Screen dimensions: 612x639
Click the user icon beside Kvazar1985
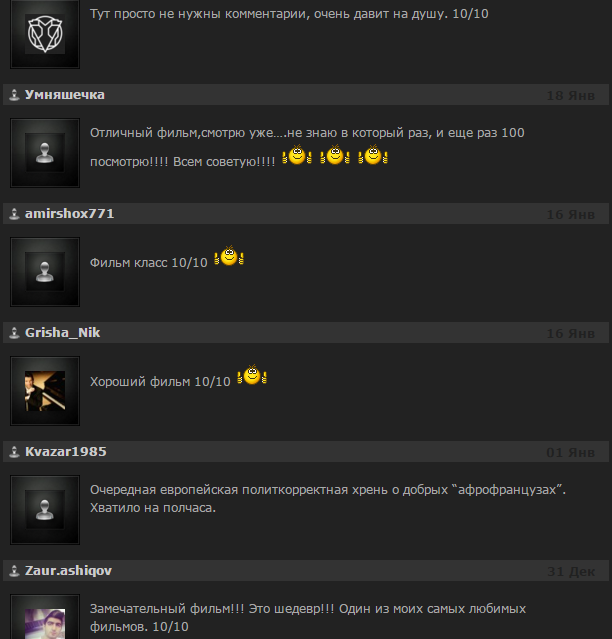coord(14,452)
